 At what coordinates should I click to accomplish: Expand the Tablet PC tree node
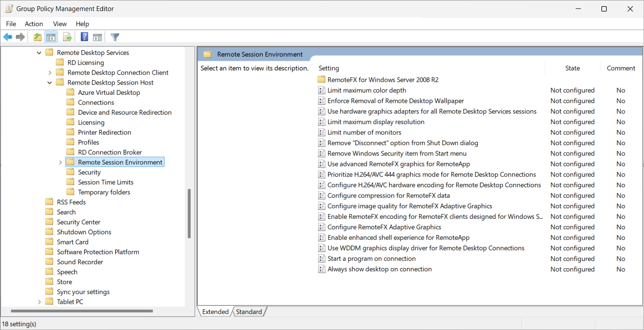click(x=39, y=302)
